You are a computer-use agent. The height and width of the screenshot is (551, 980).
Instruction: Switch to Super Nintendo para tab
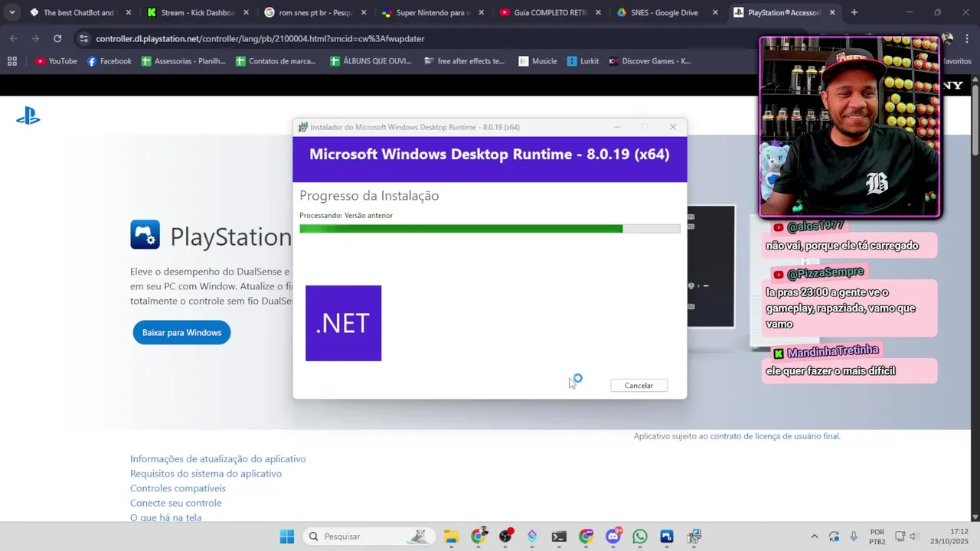point(432,12)
